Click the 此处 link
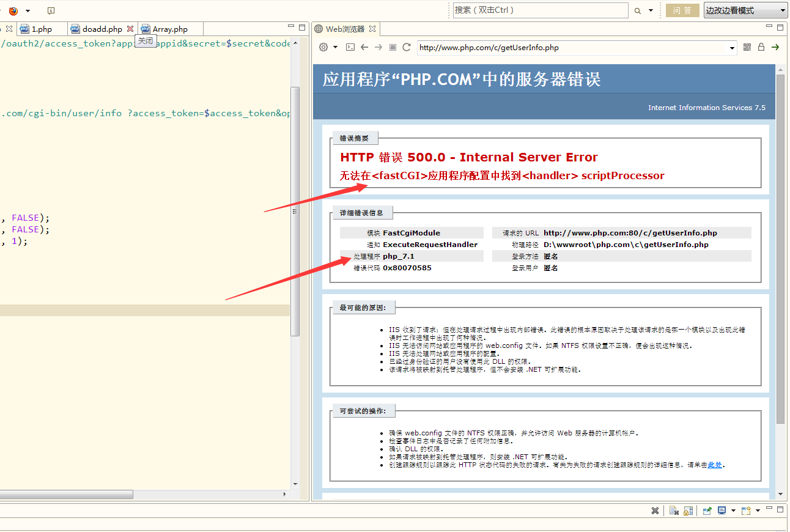The width and height of the screenshot is (790, 532). point(715,465)
